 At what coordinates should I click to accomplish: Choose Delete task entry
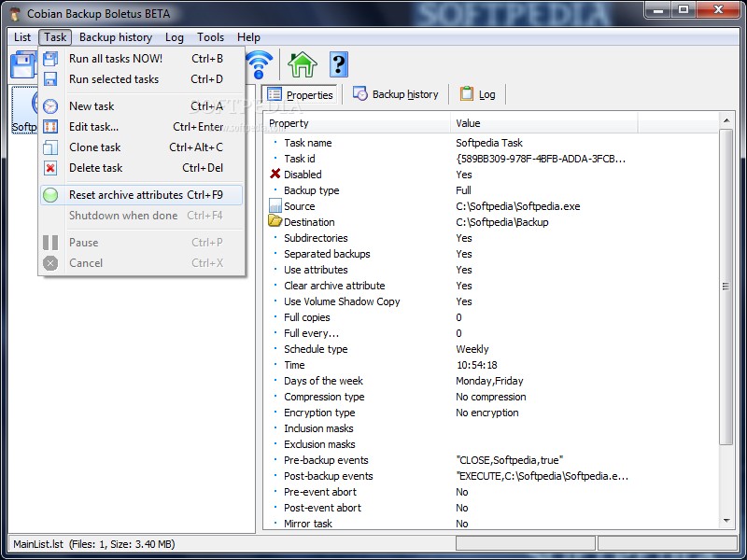(x=142, y=168)
